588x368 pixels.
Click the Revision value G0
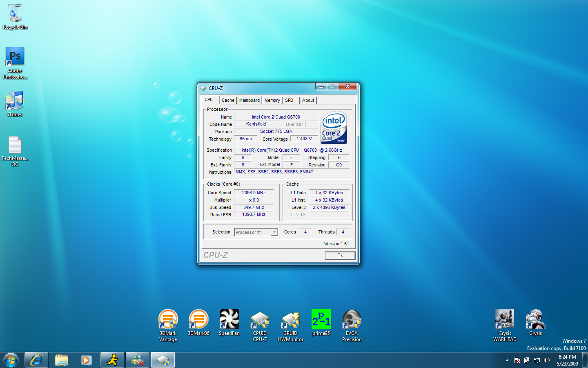339,165
